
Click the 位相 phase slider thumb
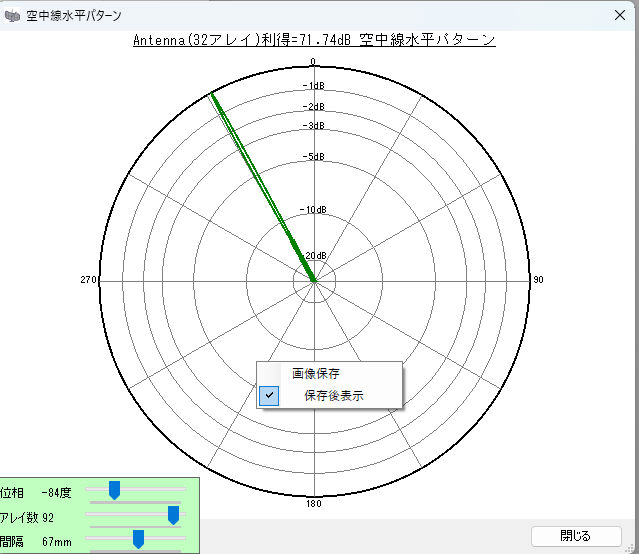point(114,490)
